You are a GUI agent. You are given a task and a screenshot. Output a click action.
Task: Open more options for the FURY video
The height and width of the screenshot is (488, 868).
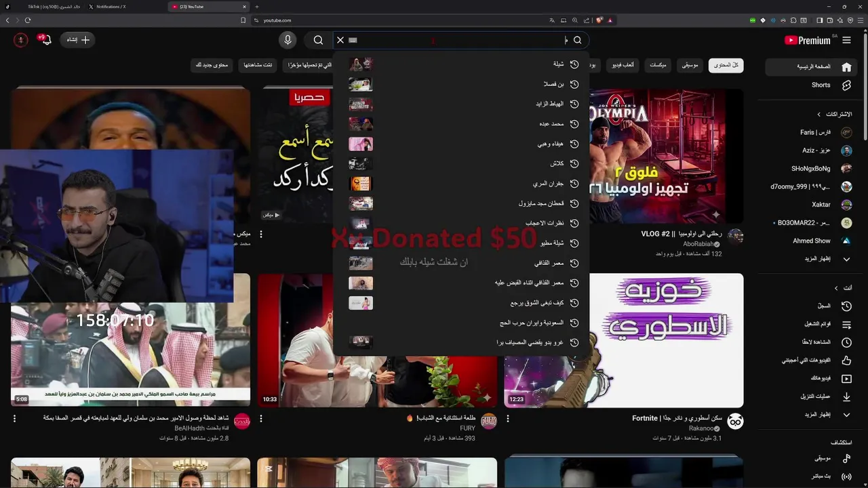[x=261, y=419]
